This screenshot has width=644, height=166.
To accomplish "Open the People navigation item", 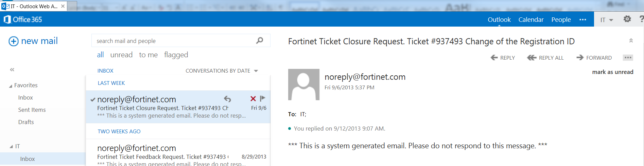I will 561,20.
